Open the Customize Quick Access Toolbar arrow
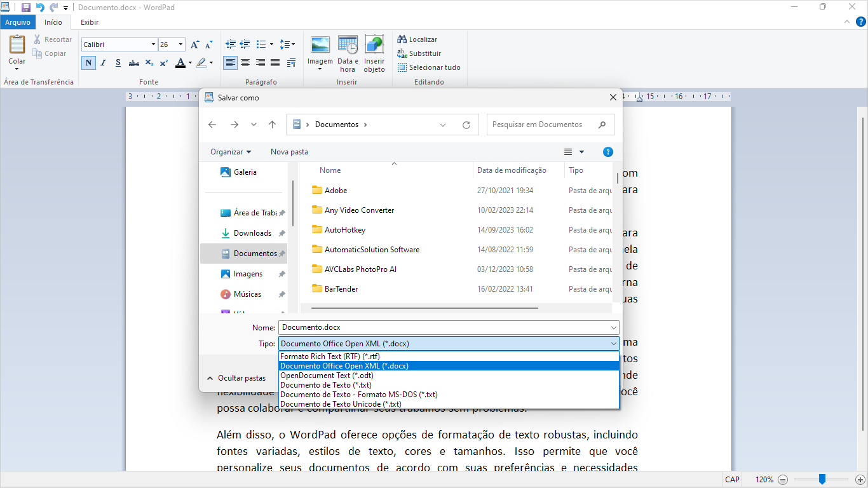The width and height of the screenshot is (868, 488). [65, 8]
